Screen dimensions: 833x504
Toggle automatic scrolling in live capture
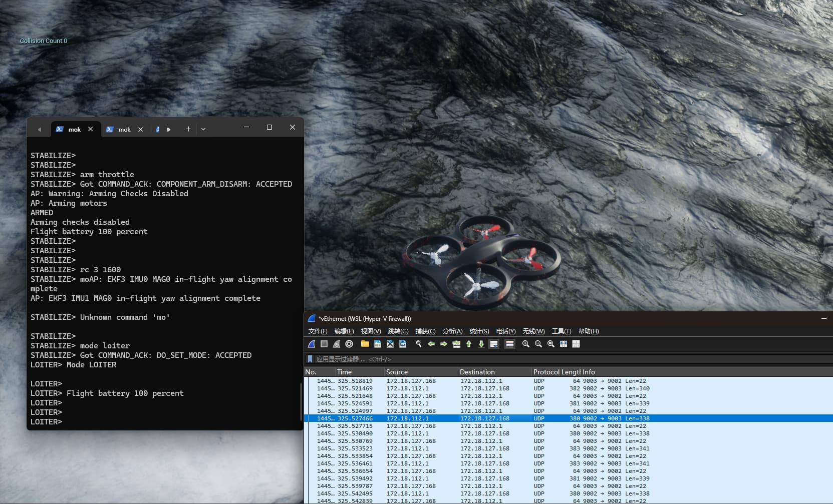[494, 344]
